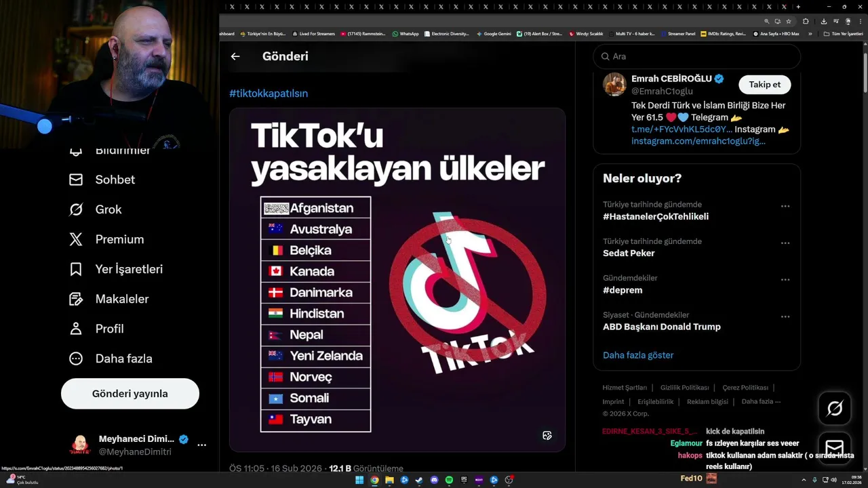Viewport: 868px width, 488px height.
Task: Show hidden bookmarks overflow chevron
Action: [810, 34]
